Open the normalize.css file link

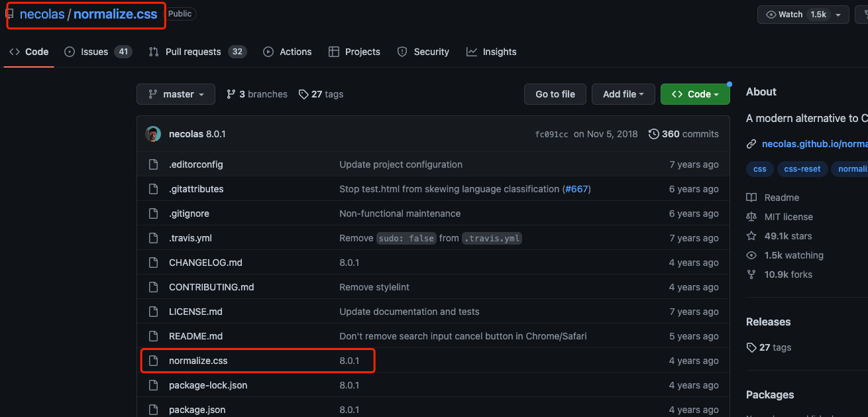tap(198, 361)
